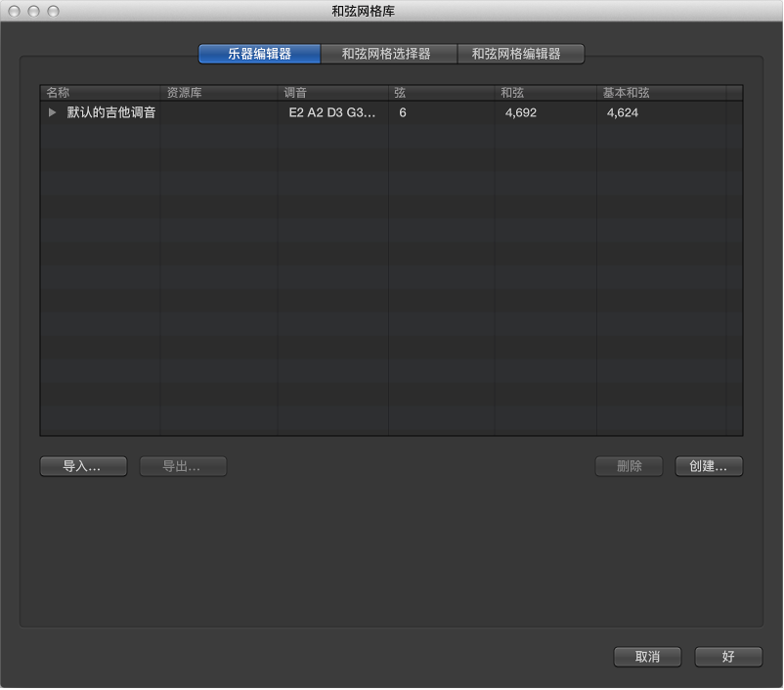This screenshot has height=690, width=784.
Task: Click the 弦 column header
Action: coord(442,93)
